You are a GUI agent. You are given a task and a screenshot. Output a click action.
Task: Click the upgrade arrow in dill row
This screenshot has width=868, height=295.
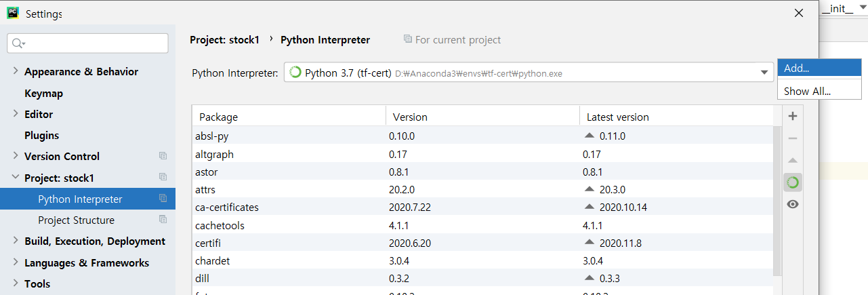589,278
